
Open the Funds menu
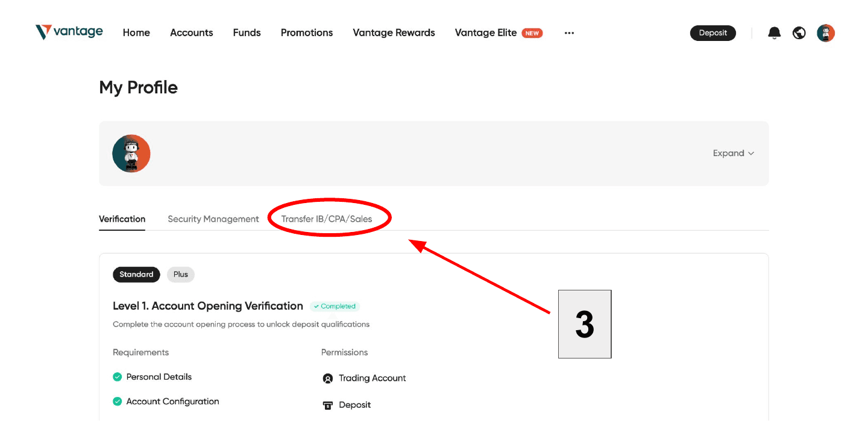(247, 33)
